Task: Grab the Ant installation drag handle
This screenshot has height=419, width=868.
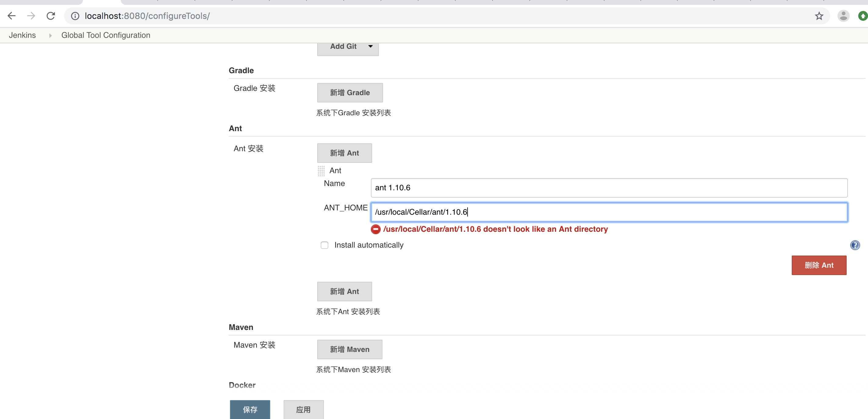Action: click(321, 171)
